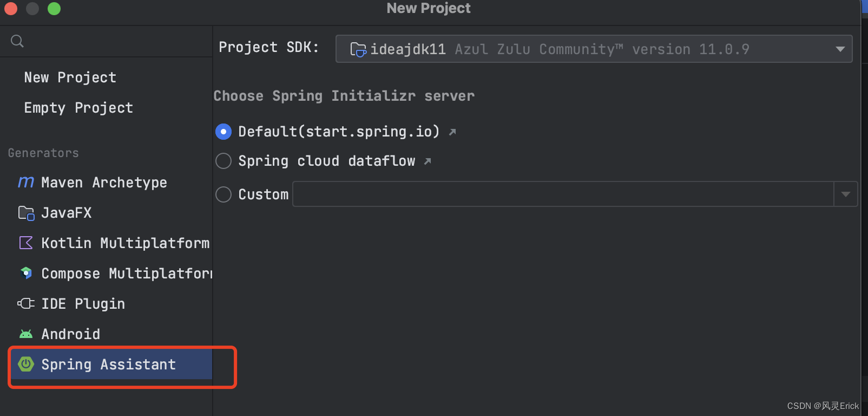868x416 pixels.
Task: Click the 'Default(start.spring.io)' label text
Action: coord(339,132)
